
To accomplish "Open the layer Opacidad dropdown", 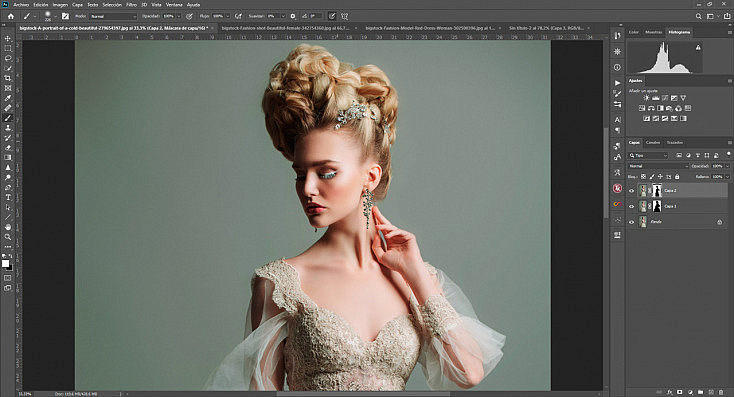I will point(727,166).
